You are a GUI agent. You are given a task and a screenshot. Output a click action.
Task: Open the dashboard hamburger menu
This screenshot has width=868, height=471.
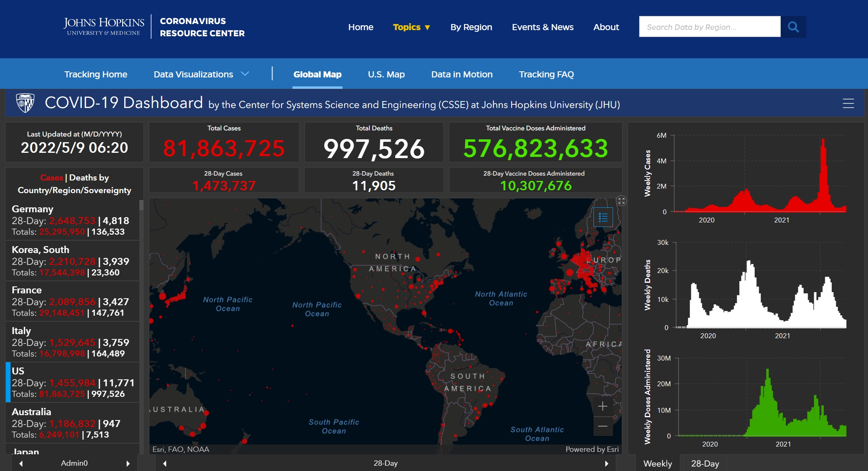(x=848, y=103)
